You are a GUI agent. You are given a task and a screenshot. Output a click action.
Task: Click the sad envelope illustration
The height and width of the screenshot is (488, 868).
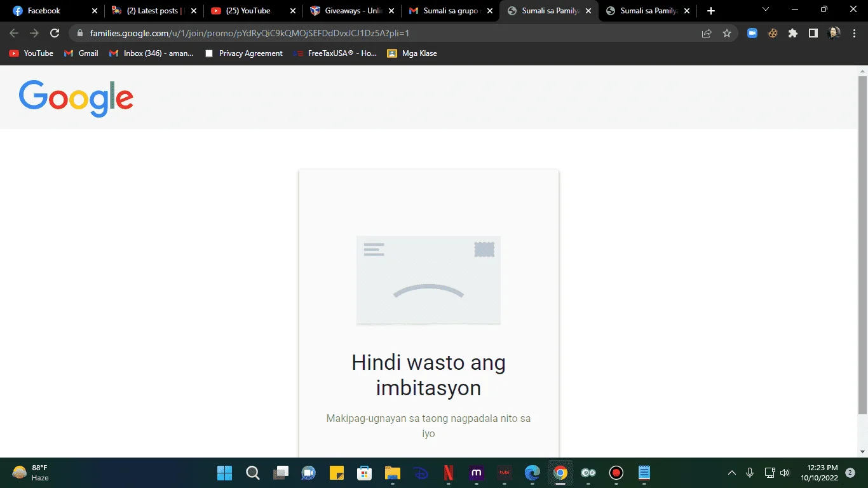pyautogui.click(x=428, y=280)
